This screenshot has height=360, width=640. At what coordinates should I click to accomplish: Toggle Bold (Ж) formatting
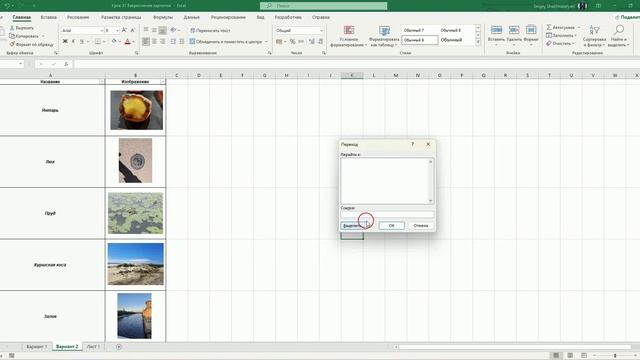coord(65,41)
